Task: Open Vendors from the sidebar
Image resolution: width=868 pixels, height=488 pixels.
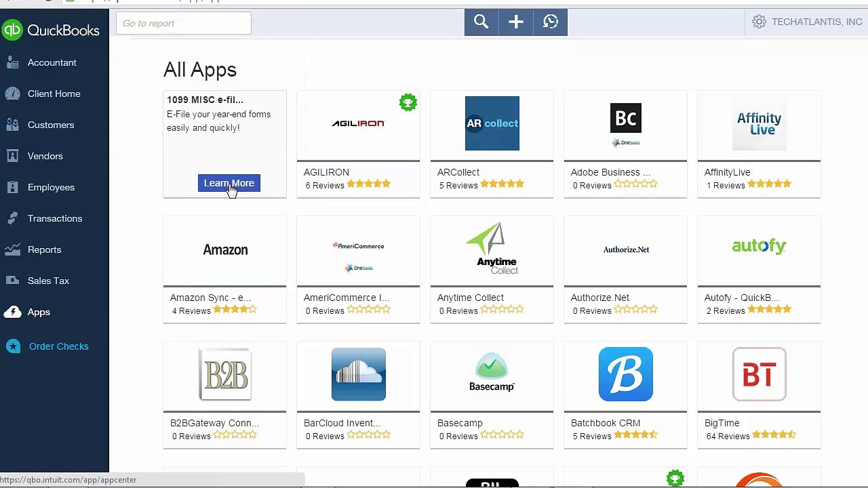Action: click(45, 156)
